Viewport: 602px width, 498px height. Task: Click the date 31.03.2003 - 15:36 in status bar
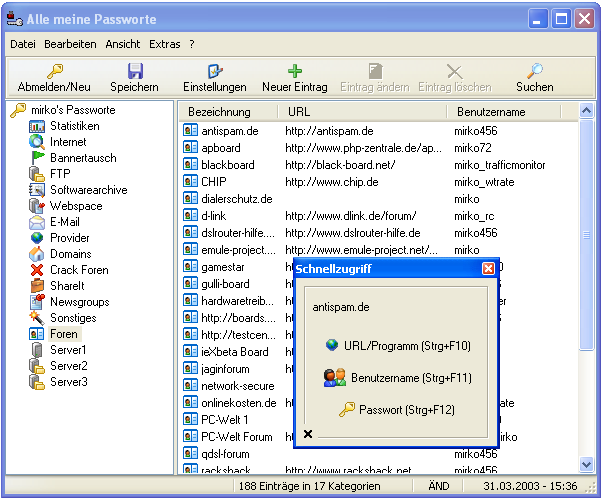(x=530, y=486)
